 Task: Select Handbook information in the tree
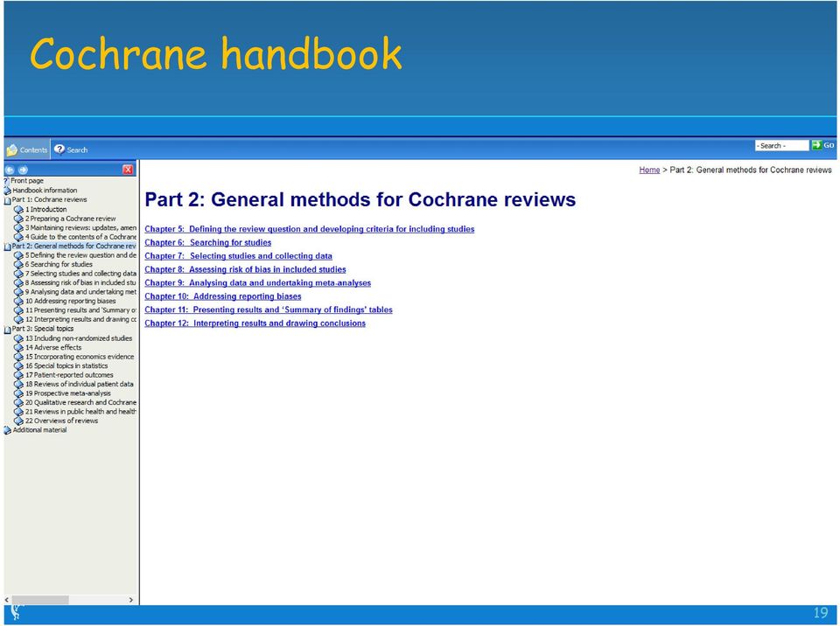45,190
